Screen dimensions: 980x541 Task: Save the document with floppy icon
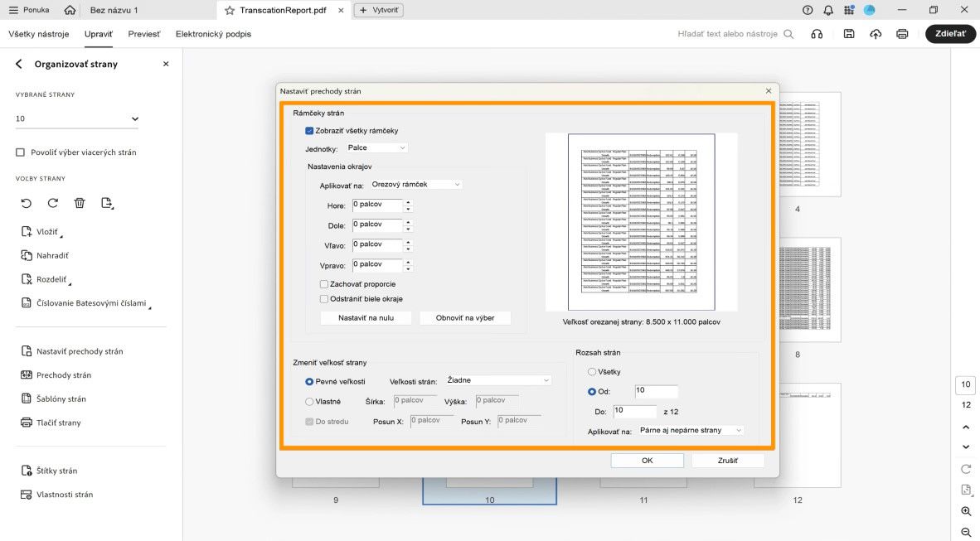[x=849, y=34]
